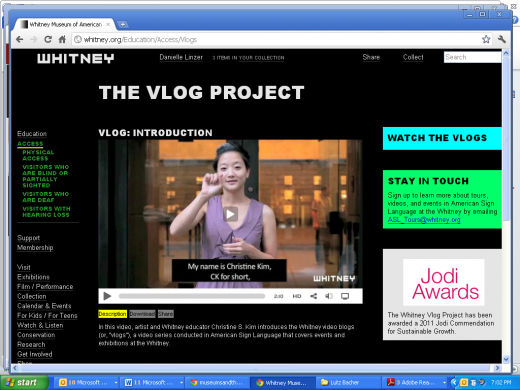
Task: Open the Exhibitions sidebar link
Action: pos(33,277)
